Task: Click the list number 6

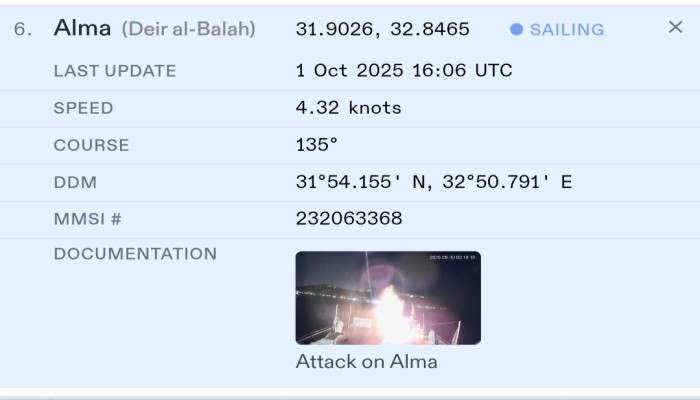Action: [x=22, y=30]
